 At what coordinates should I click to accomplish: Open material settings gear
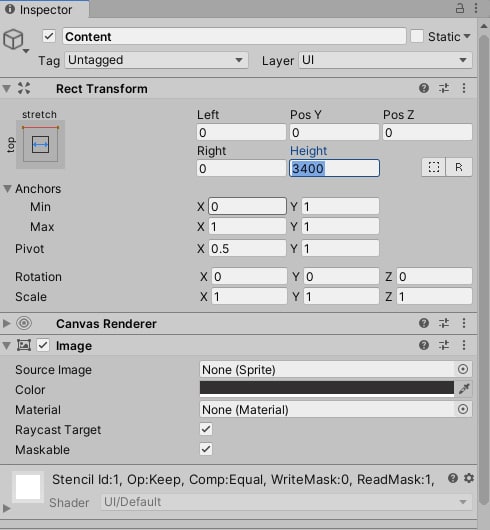469,478
